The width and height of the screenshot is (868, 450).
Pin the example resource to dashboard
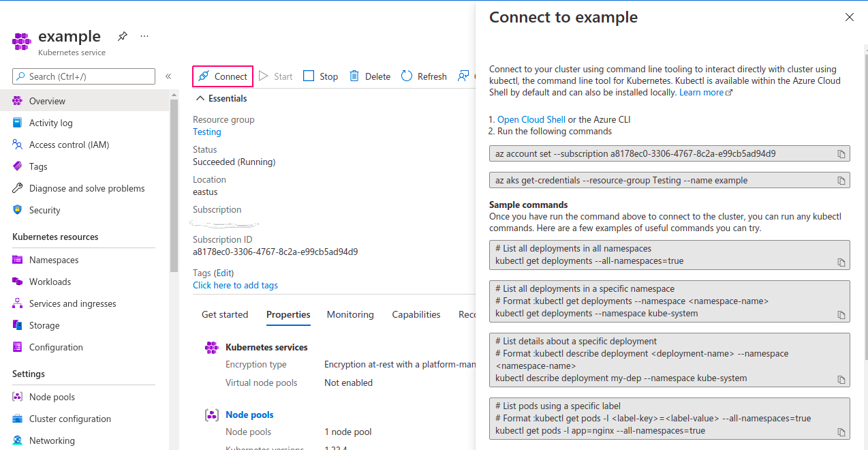point(123,36)
